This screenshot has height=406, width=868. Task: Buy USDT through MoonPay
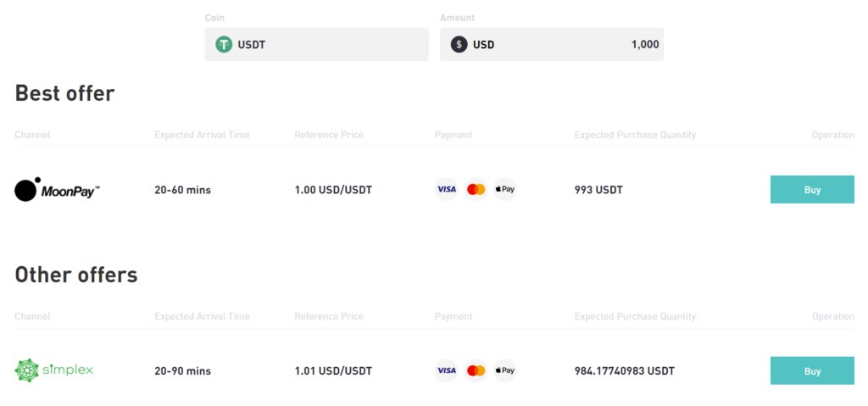(812, 189)
